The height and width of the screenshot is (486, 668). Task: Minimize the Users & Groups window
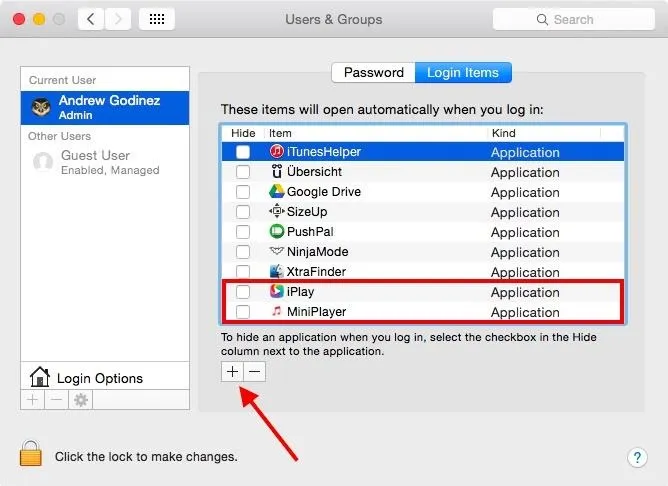pos(39,19)
